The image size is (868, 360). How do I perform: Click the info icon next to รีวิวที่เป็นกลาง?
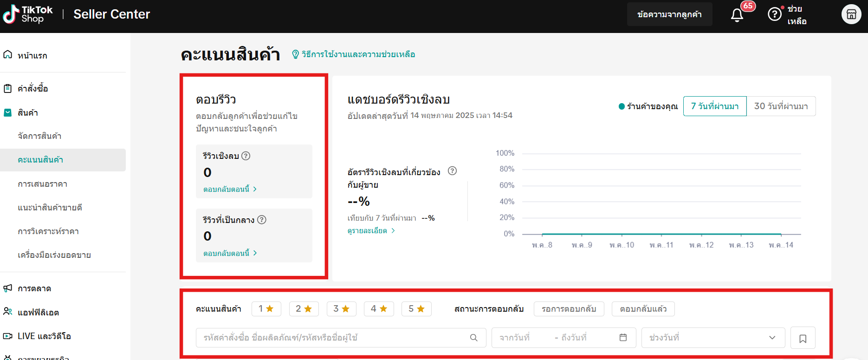tap(262, 220)
